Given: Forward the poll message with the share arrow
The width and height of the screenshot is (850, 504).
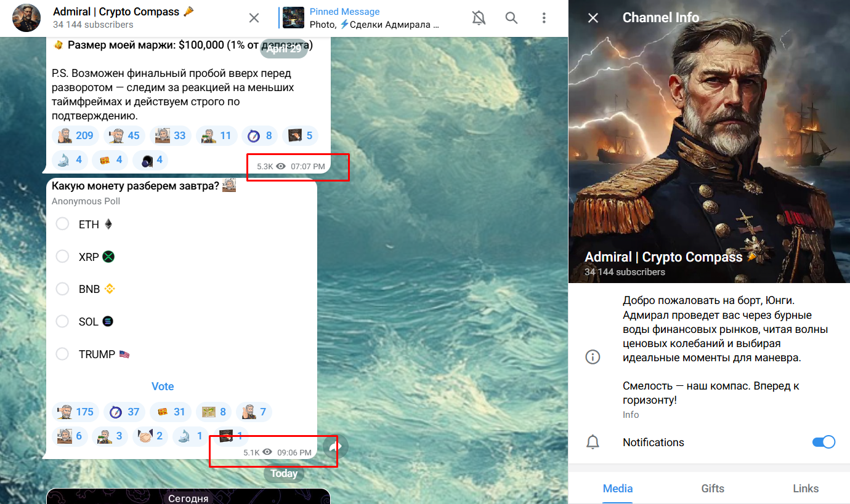Looking at the screenshot, I should coord(336,447).
